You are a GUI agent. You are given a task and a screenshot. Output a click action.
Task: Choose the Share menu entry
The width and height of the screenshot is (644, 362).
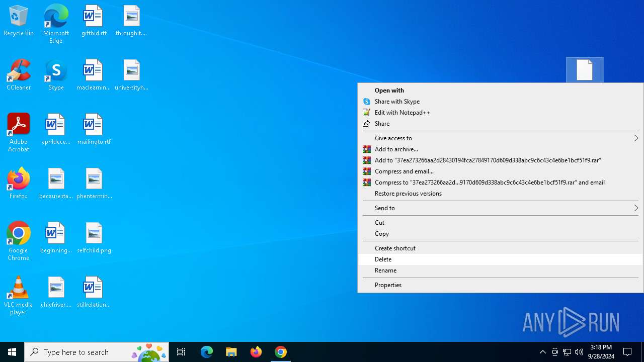pyautogui.click(x=501, y=124)
